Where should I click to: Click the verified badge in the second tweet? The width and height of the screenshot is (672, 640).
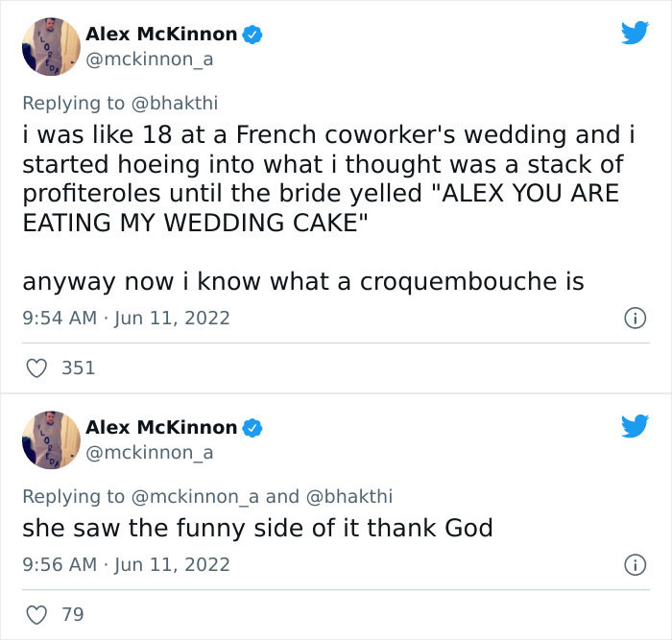(x=252, y=428)
